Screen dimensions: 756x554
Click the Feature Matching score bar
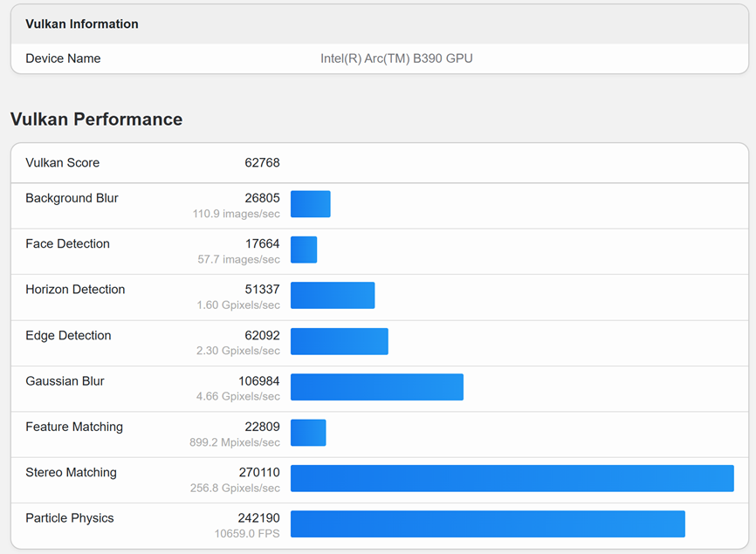307,433
